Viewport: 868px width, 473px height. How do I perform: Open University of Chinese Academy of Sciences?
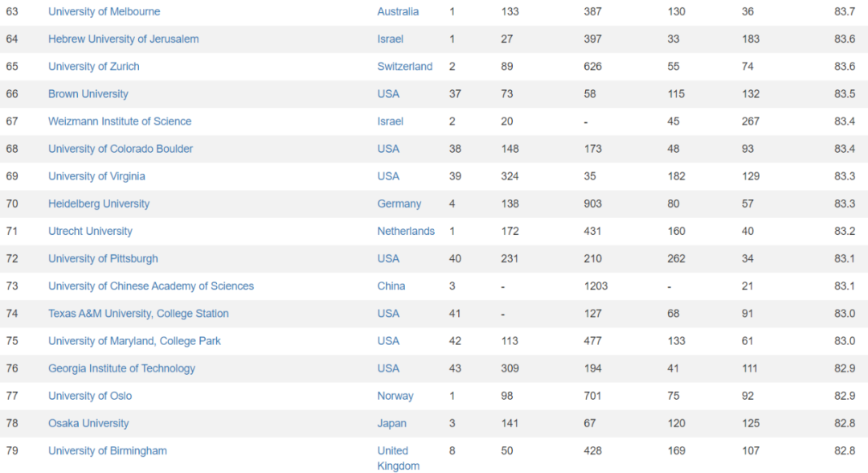pyautogui.click(x=151, y=286)
